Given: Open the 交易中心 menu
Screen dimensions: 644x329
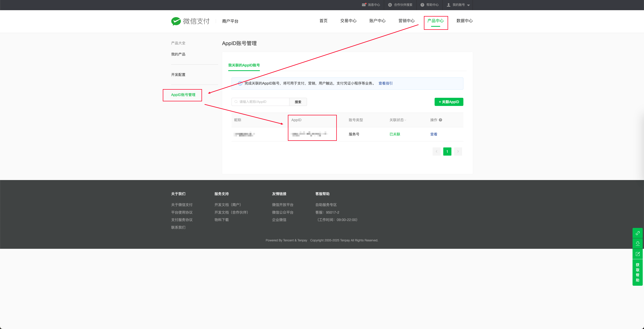Looking at the screenshot, I should click(x=348, y=21).
